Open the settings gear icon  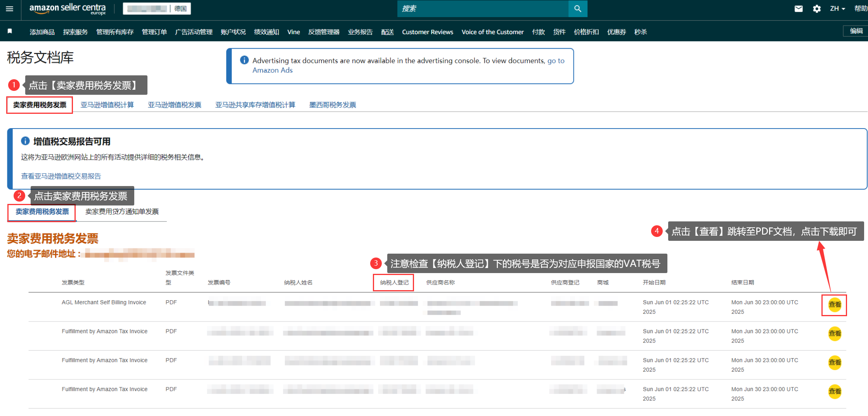pos(817,9)
